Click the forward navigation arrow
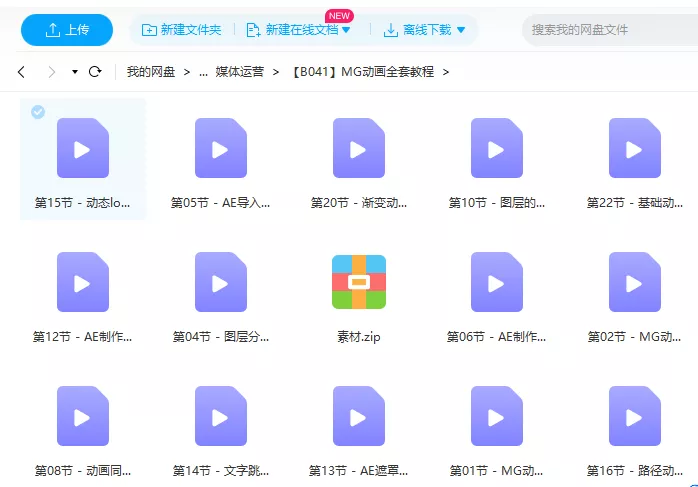The height and width of the screenshot is (487, 698). [51, 72]
